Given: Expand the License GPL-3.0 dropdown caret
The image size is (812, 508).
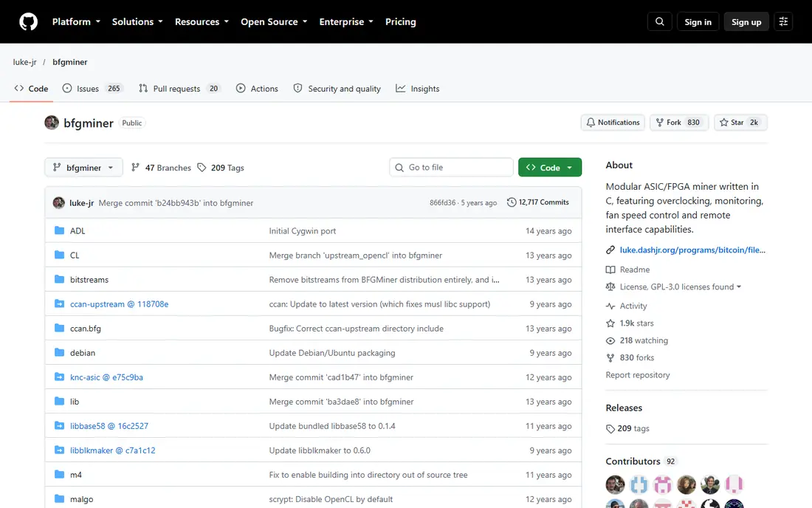Looking at the screenshot, I should tap(739, 287).
